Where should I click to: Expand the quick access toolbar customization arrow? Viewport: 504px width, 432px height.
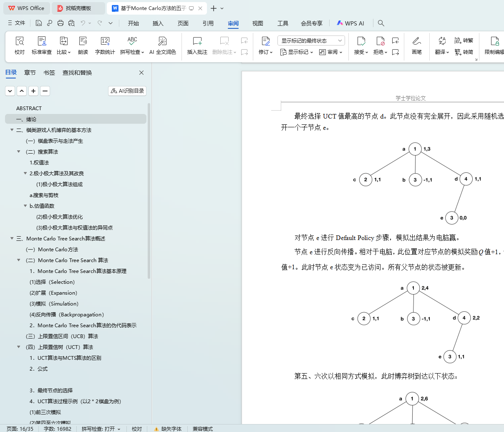111,23
